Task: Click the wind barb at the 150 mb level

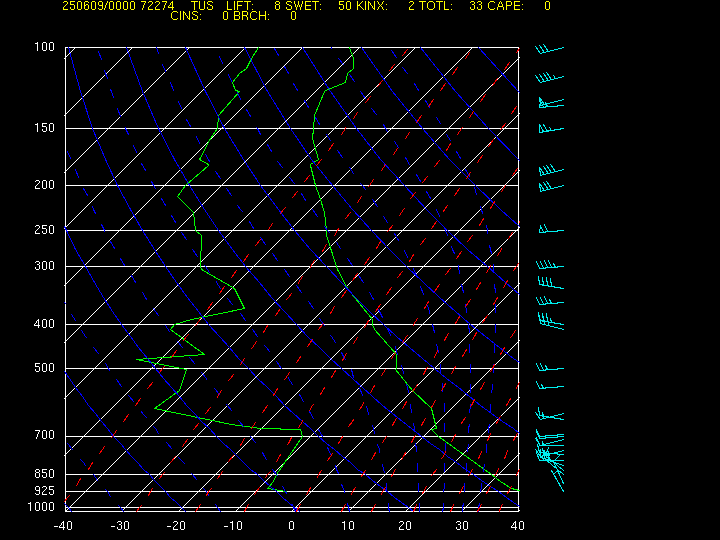Action: (551, 129)
